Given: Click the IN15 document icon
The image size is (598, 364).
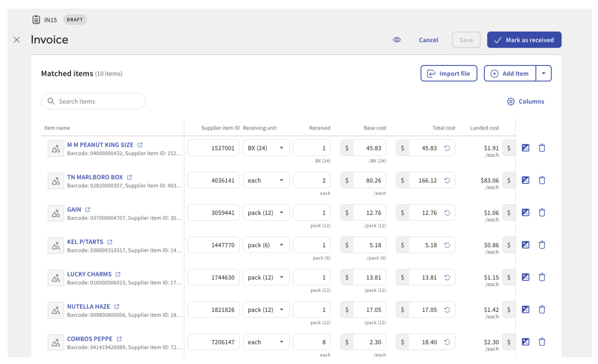Looking at the screenshot, I should coord(36,20).
